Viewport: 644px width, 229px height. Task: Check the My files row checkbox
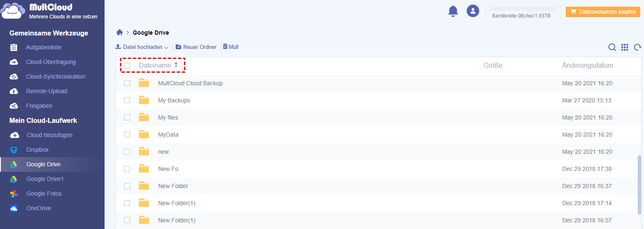click(127, 117)
